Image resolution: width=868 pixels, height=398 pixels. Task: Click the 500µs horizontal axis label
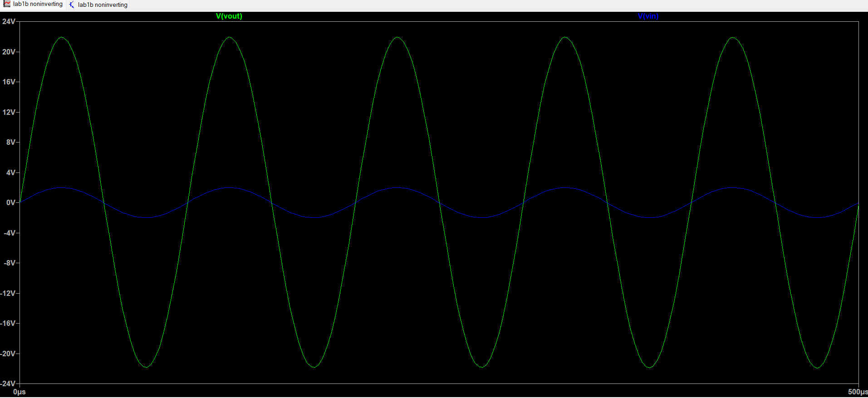point(858,392)
